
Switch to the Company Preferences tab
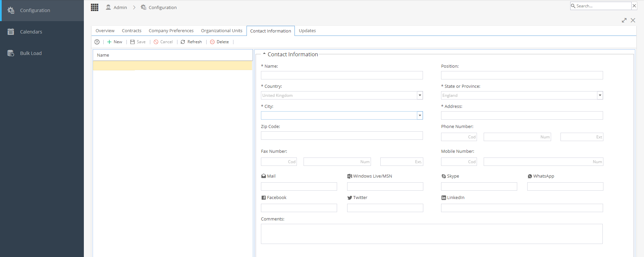[171, 31]
